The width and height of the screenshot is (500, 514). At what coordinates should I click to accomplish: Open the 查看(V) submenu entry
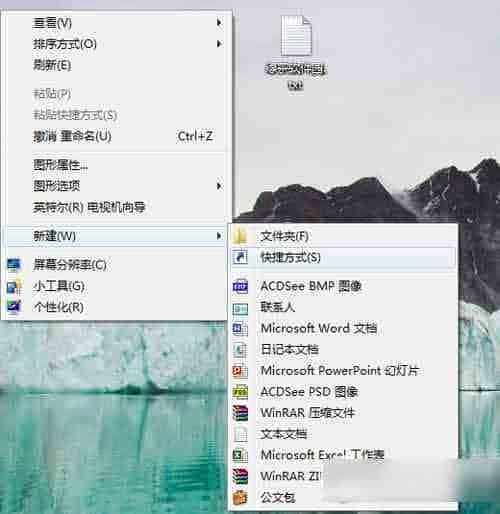[116, 23]
